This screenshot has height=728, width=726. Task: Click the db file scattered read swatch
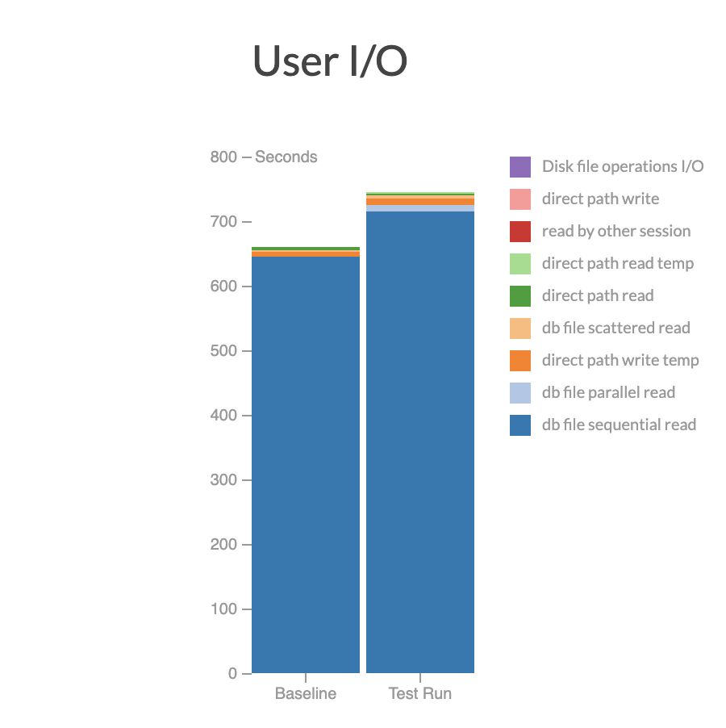pos(520,328)
